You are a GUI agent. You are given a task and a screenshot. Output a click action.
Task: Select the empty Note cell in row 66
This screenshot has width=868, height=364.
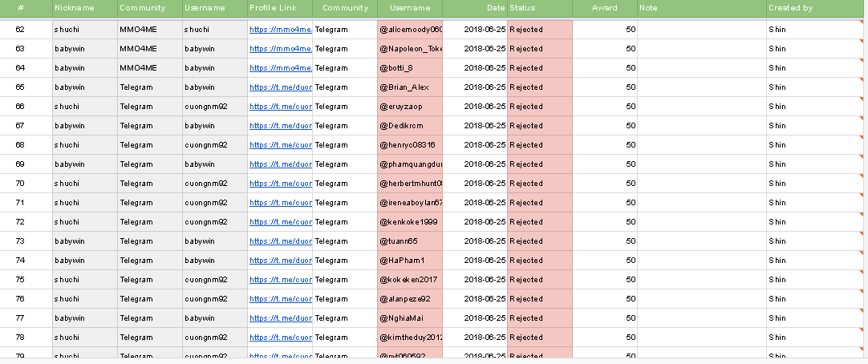click(x=701, y=107)
